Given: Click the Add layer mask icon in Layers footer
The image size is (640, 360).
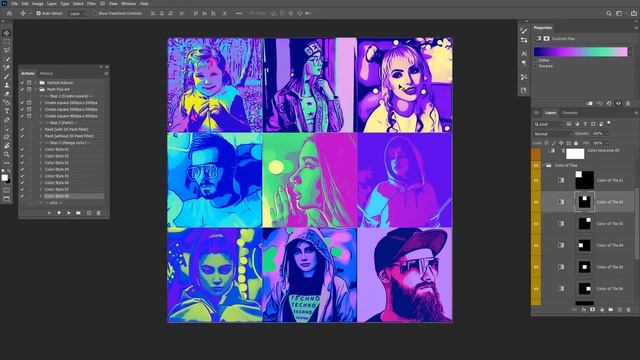Looking at the screenshot, I should pyautogui.click(x=592, y=310).
